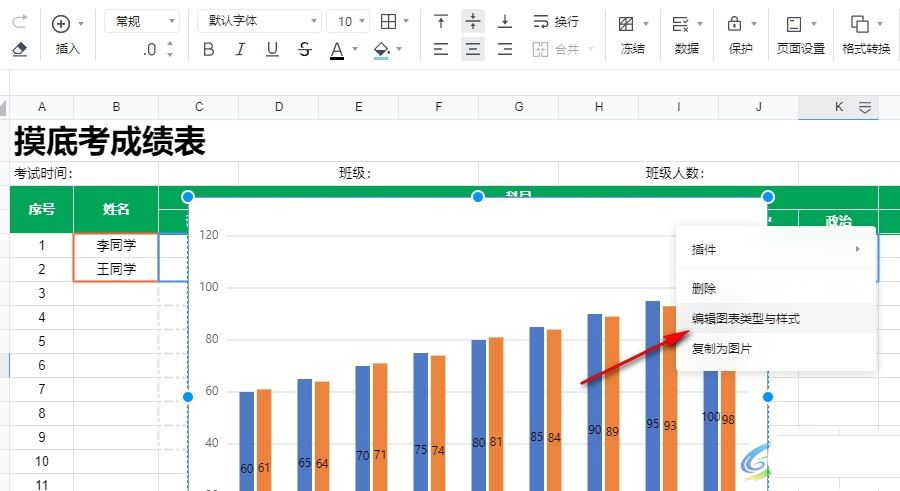Screen dimensions: 900x491
Task: Expand the Format Conversion dropdown arrow
Action: 880,24
